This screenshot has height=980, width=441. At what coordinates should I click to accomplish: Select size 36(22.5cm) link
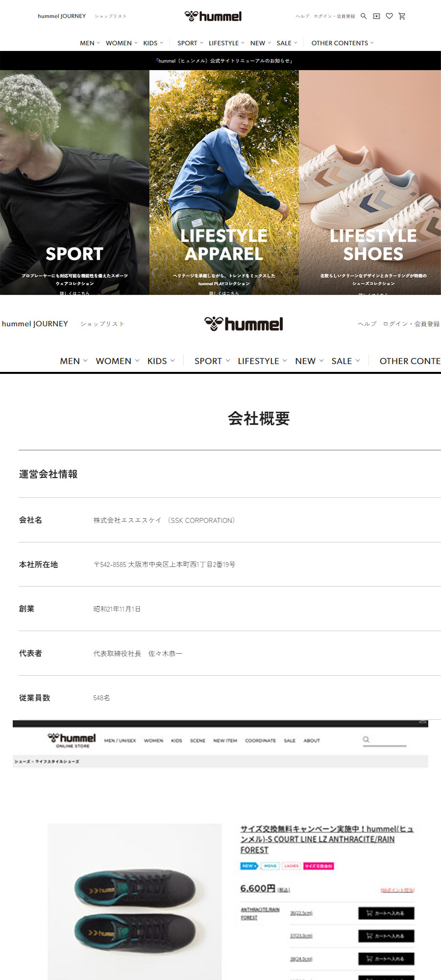tap(301, 913)
